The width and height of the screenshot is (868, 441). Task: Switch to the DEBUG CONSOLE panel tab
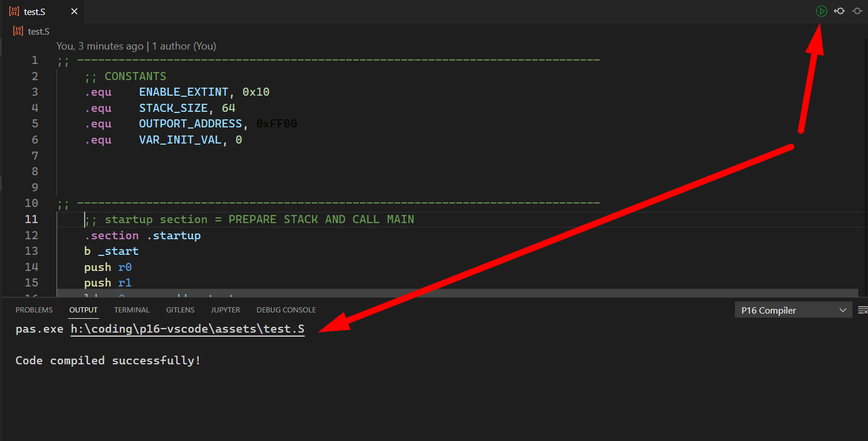pos(286,310)
